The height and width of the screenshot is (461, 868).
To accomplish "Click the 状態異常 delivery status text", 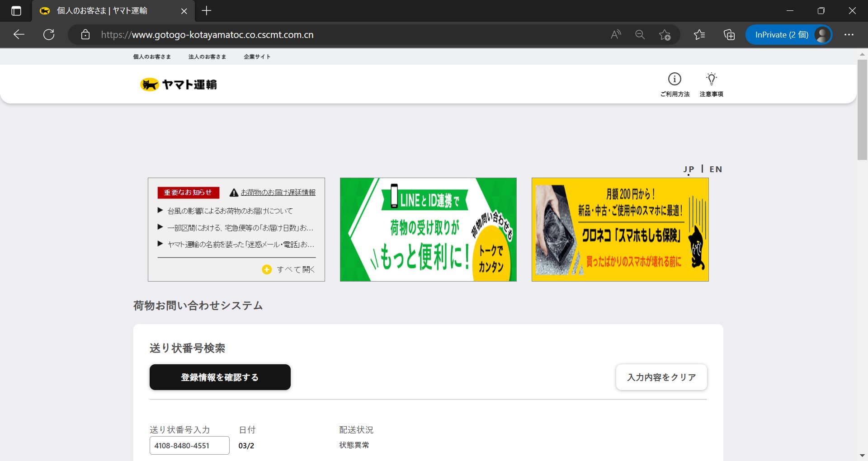I will click(x=354, y=445).
